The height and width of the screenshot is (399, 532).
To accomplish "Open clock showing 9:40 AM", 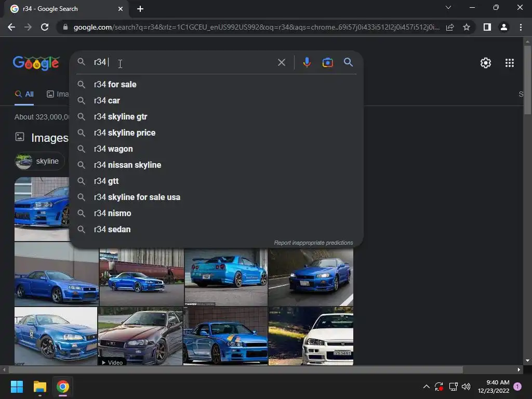I will (494, 387).
